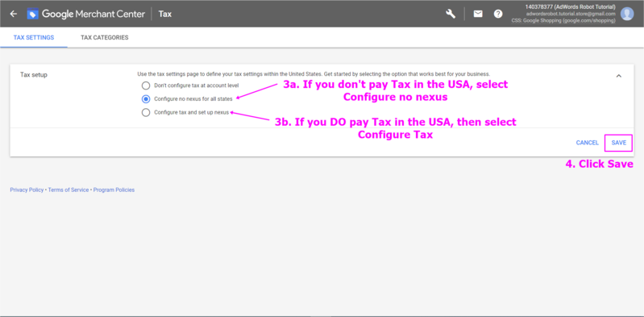Open the Program Policies link
The image size is (644, 317).
[x=114, y=190]
